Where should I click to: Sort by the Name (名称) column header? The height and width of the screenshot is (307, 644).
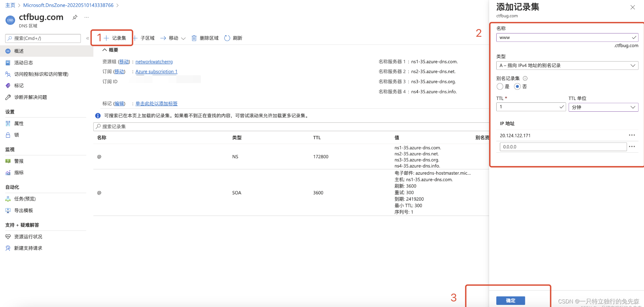[102, 138]
